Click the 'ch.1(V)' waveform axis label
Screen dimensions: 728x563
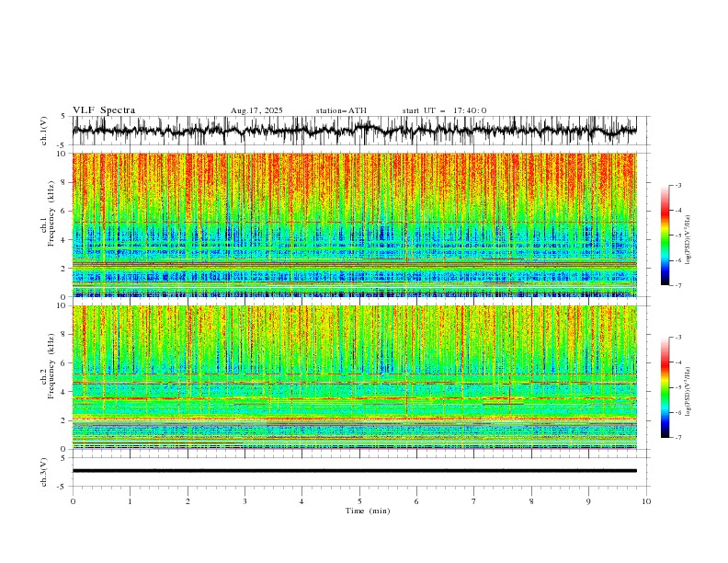point(43,131)
